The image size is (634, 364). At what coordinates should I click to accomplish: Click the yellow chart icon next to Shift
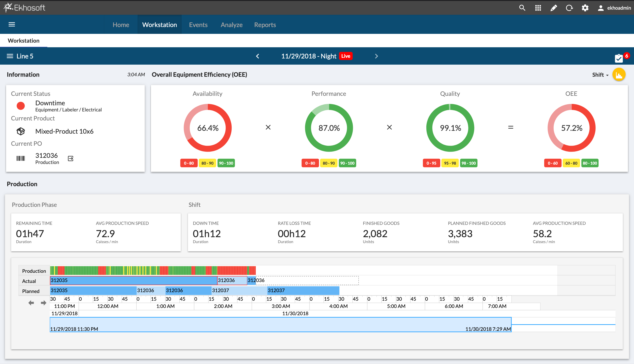tap(619, 74)
